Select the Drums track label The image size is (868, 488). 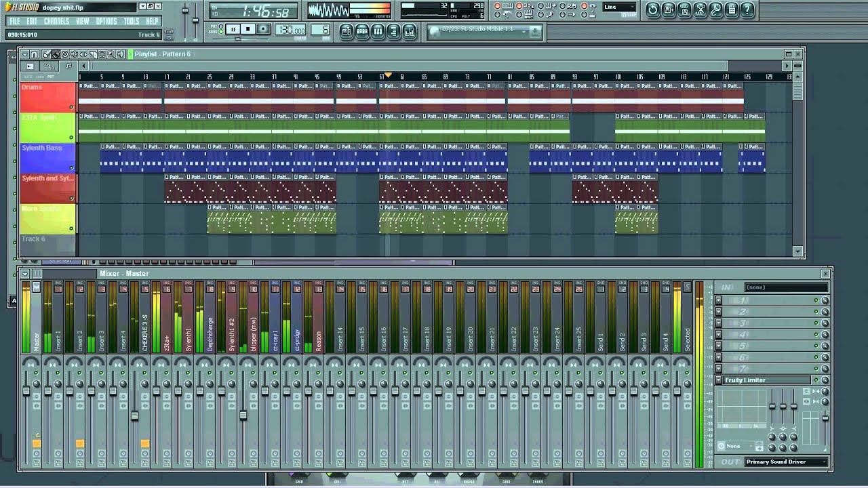coord(32,87)
